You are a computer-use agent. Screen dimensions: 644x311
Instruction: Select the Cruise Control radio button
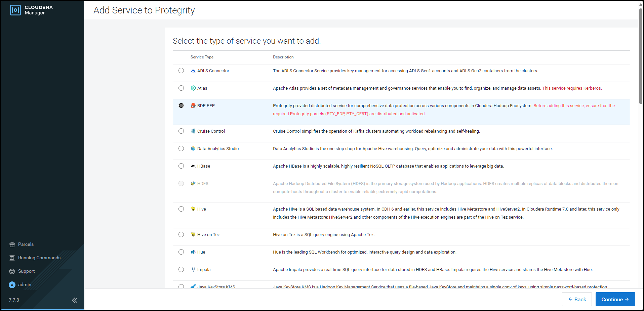[181, 131]
